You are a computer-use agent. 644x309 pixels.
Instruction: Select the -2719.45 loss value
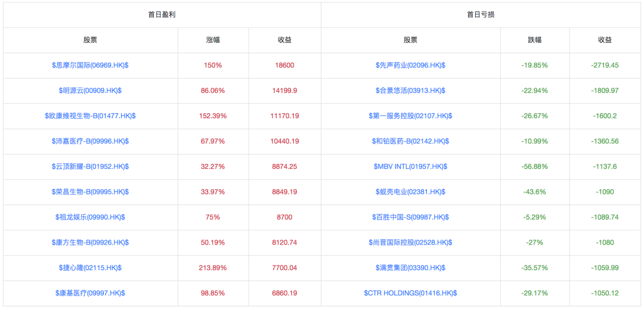(605, 65)
